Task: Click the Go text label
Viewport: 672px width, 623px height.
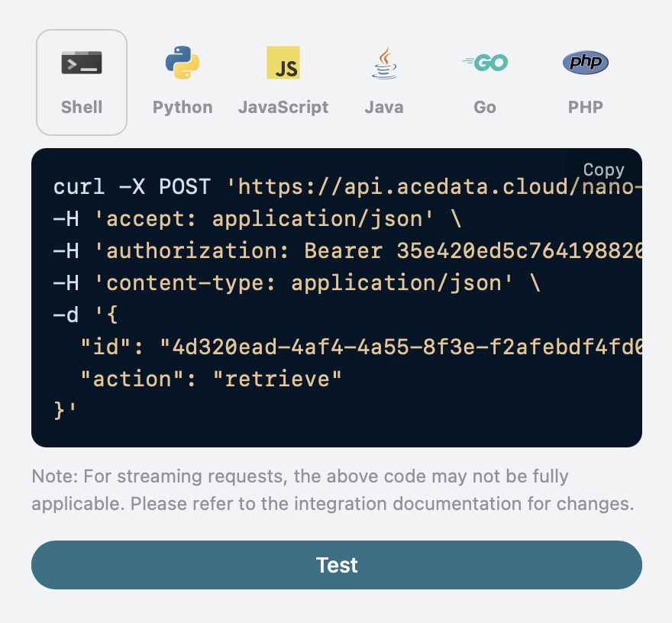Action: [x=485, y=107]
